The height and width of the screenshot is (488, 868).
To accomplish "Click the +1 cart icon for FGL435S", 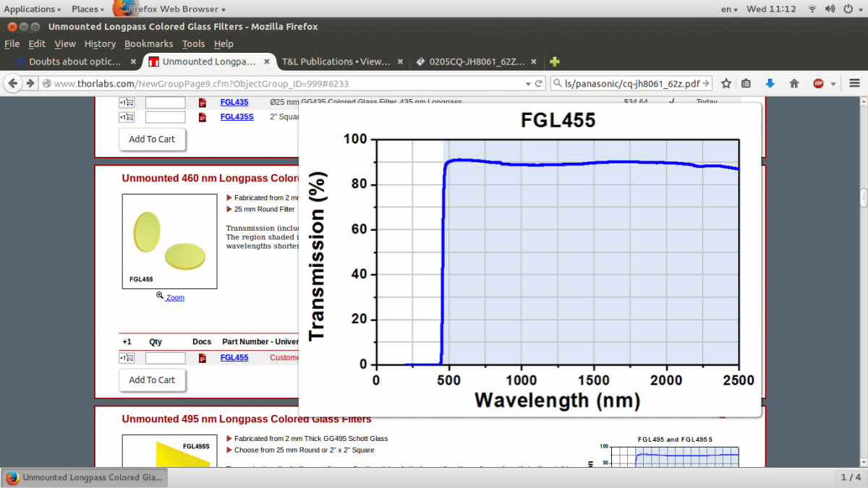I will tap(127, 116).
